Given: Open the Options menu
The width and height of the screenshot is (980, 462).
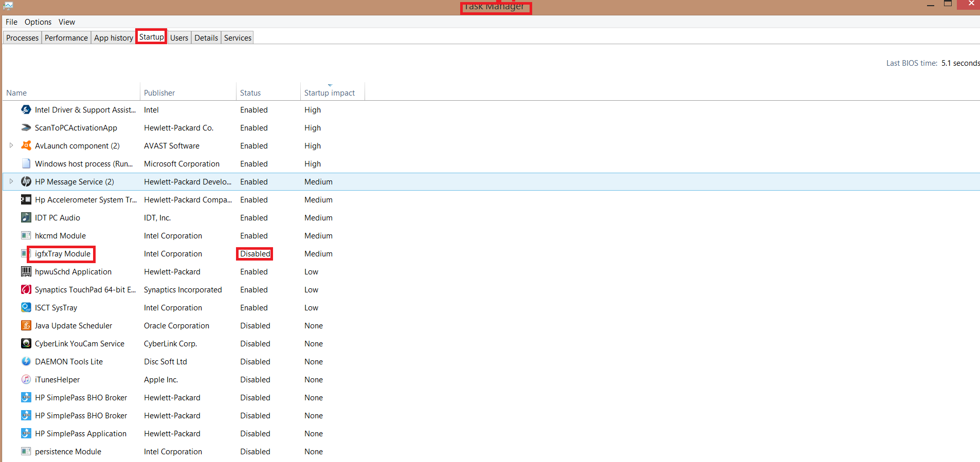Looking at the screenshot, I should click(38, 22).
